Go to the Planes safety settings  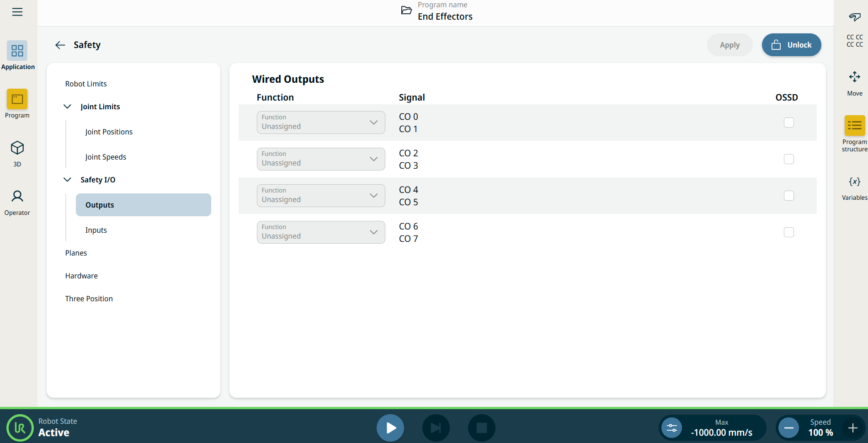point(76,253)
